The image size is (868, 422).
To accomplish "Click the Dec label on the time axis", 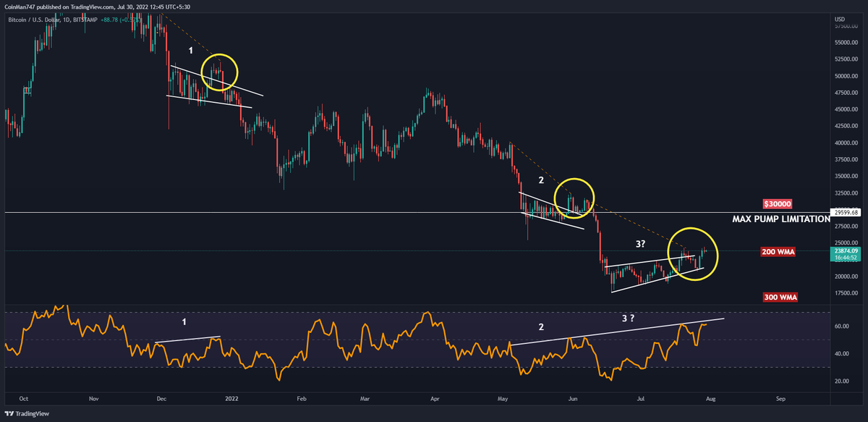I will click(162, 398).
